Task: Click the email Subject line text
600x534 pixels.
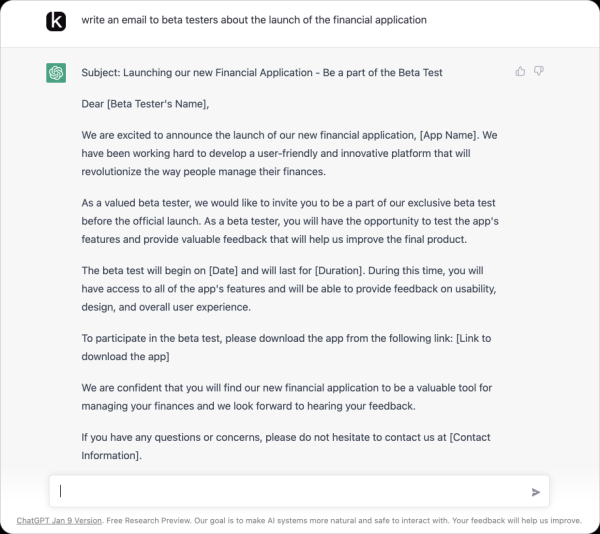Action: point(262,72)
